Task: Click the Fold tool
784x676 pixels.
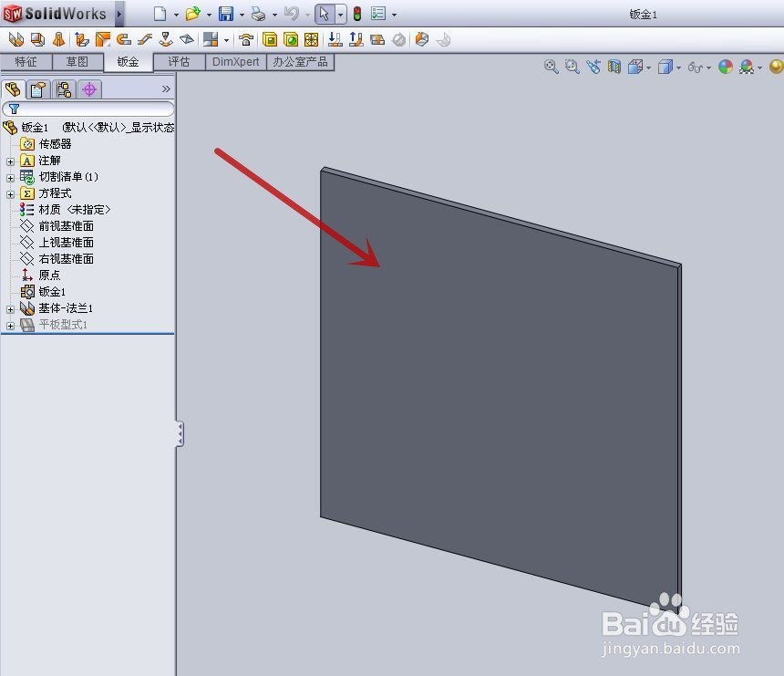Action: pos(356,39)
